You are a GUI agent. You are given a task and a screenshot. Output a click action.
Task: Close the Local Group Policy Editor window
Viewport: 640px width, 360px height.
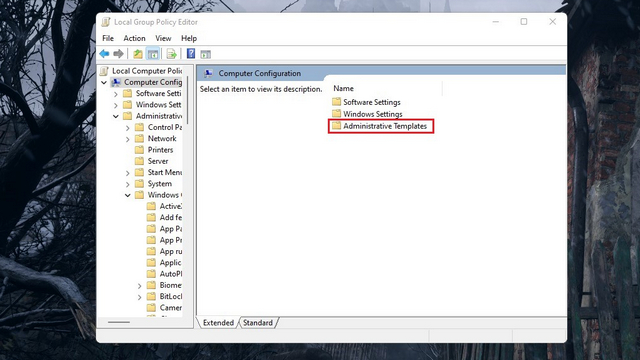[x=552, y=22]
